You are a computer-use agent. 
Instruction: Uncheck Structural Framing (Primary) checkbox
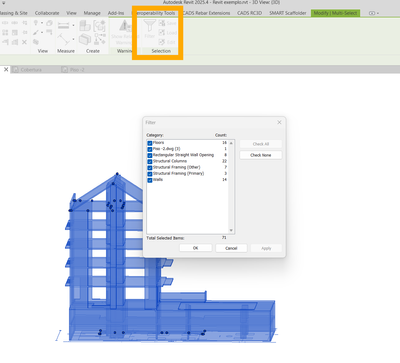pos(150,174)
